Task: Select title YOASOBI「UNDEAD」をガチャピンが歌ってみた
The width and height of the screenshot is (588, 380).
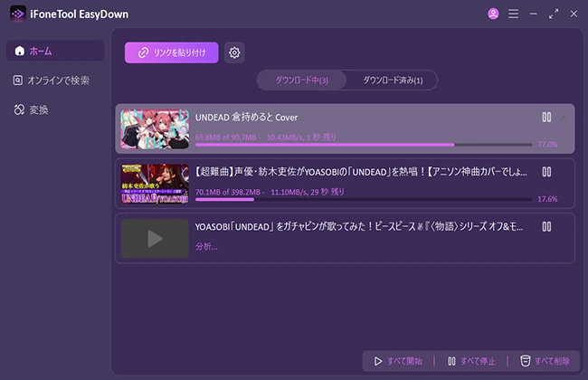Action: (359, 226)
